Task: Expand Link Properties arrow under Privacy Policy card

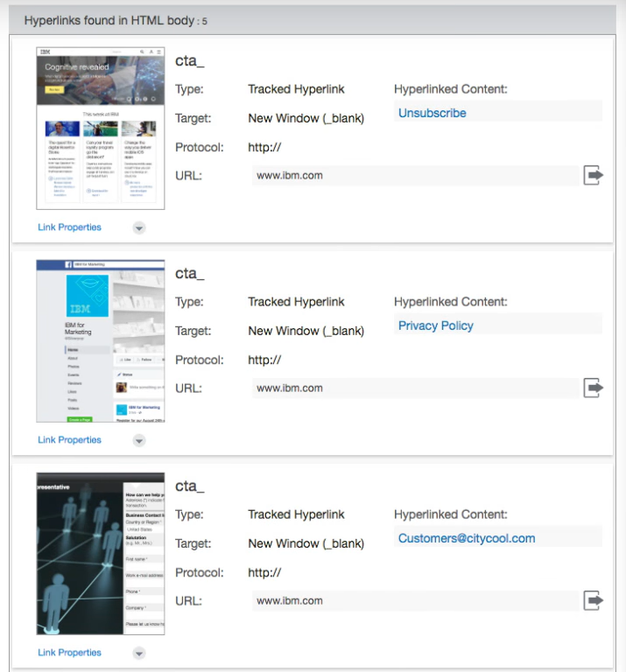Action: [139, 441]
